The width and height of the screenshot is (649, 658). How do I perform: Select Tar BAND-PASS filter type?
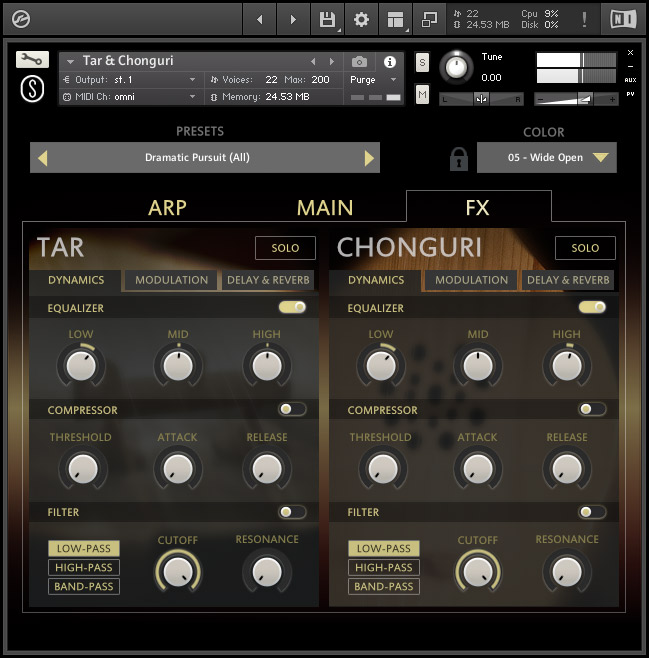tap(84, 586)
